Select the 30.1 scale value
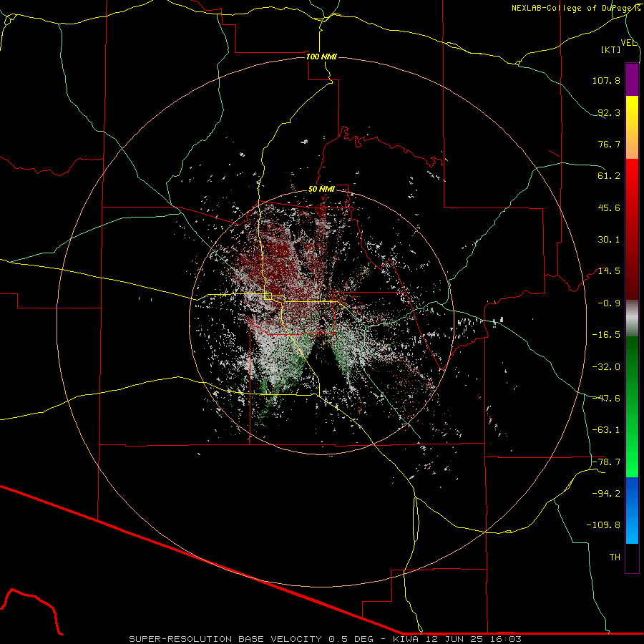644x644 pixels. tap(609, 240)
